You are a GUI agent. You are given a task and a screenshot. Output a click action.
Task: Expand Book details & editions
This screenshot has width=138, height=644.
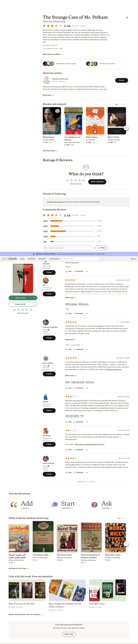pyautogui.click(x=53, y=54)
